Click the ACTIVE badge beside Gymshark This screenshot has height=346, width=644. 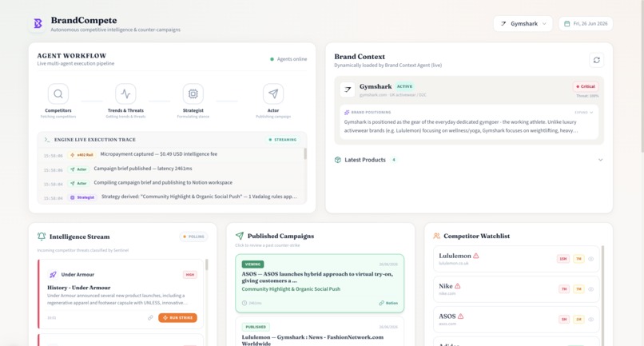404,87
